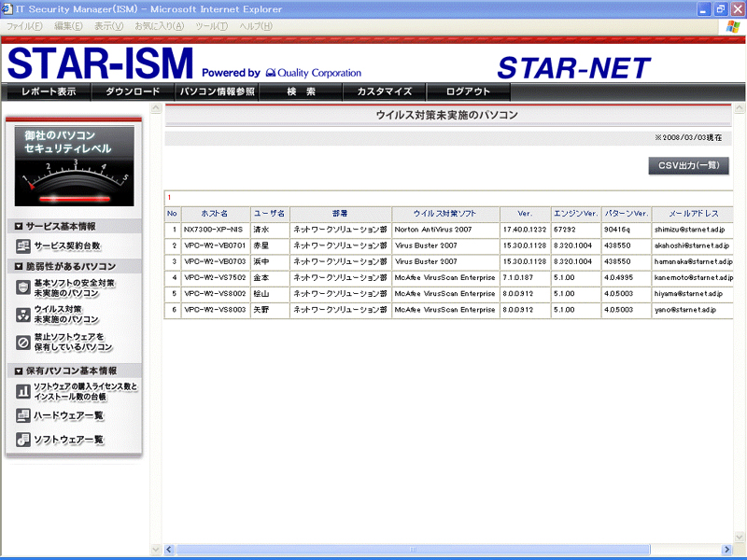The image size is (747, 560).
Task: Open ウイルス対策未実施のパソコン sidebar link
Action: tap(66, 315)
